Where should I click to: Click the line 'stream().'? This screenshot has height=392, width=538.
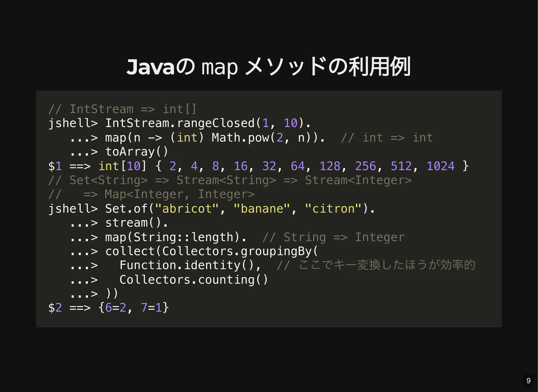(x=137, y=223)
